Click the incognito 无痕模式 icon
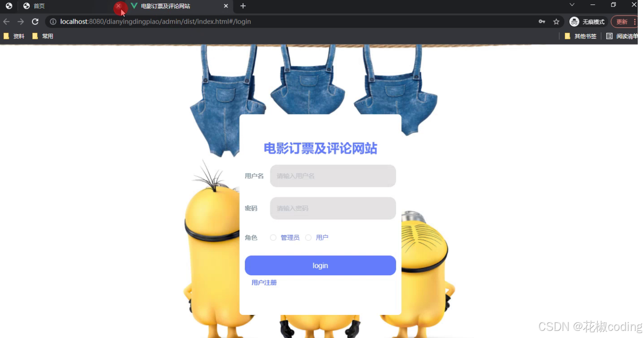Image resolution: width=644 pixels, height=338 pixels. click(x=573, y=21)
